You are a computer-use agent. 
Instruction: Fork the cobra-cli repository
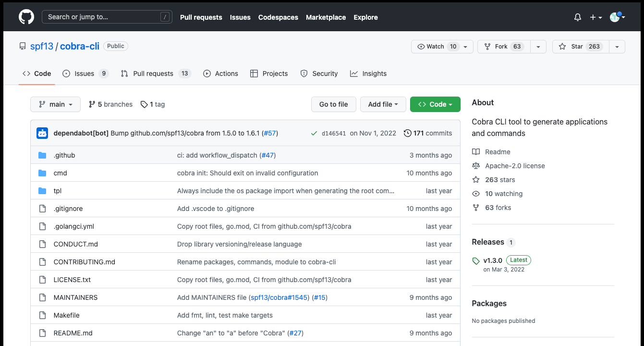click(504, 46)
